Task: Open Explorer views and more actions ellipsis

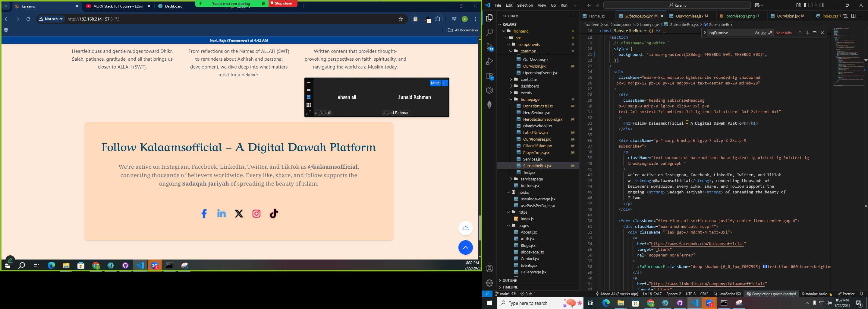Action: (x=573, y=16)
